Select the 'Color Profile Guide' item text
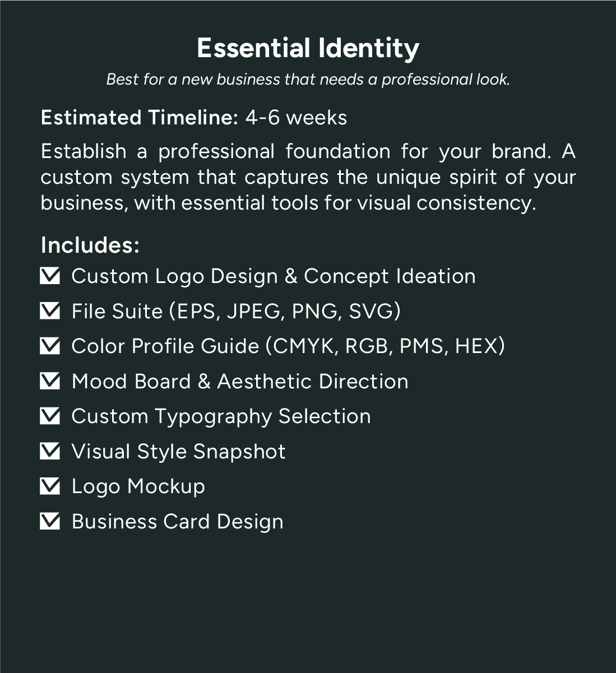Screen dimensions: 616x673 (288, 346)
